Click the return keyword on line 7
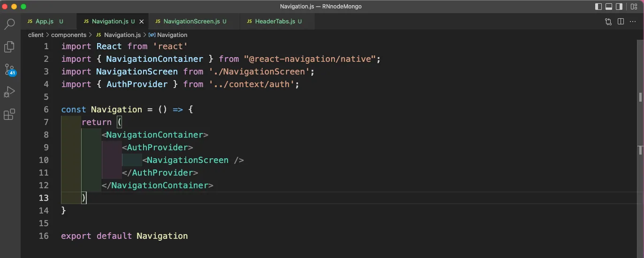The height and width of the screenshot is (258, 644). [x=97, y=122]
